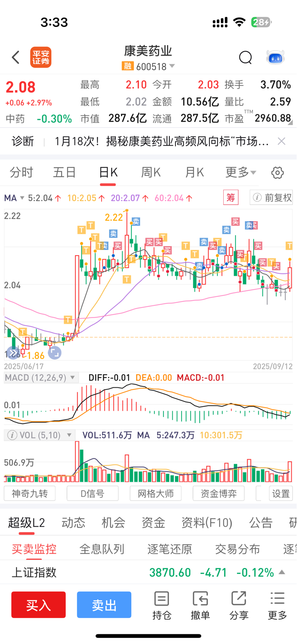Tap the red 筹 chip distribution icon
This screenshot has width=297, height=644.
coord(231,198)
